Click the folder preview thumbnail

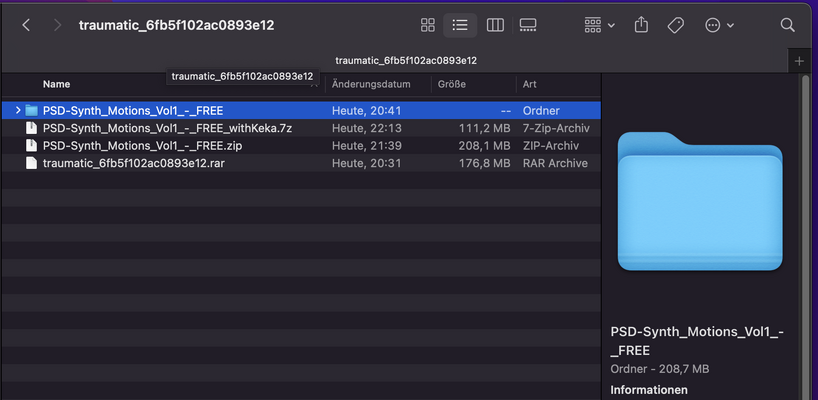(700, 201)
